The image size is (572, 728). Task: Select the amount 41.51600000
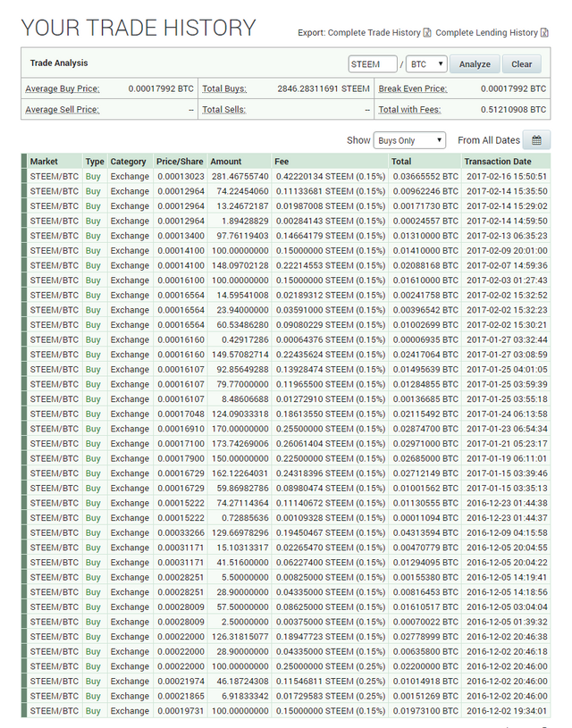point(242,563)
